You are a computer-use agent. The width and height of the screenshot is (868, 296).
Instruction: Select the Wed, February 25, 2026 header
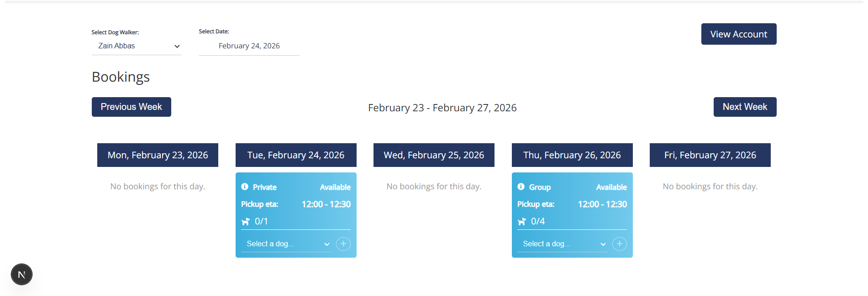(x=434, y=155)
